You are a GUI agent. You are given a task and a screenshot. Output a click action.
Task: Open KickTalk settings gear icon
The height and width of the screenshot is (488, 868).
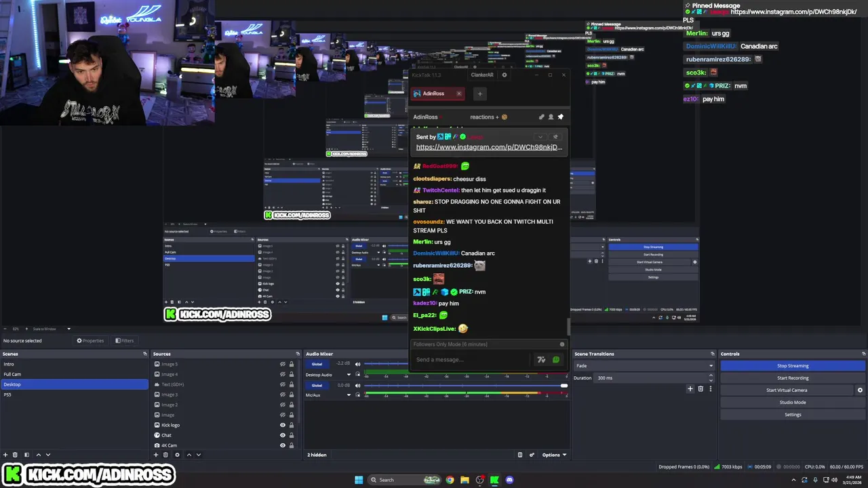pos(504,75)
